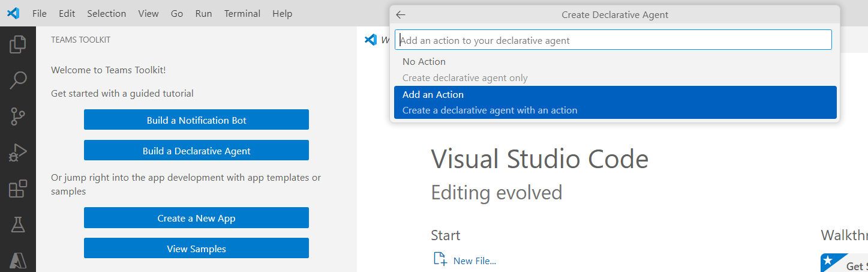Open the File menu
The width and height of the screenshot is (868, 272).
coord(40,13)
